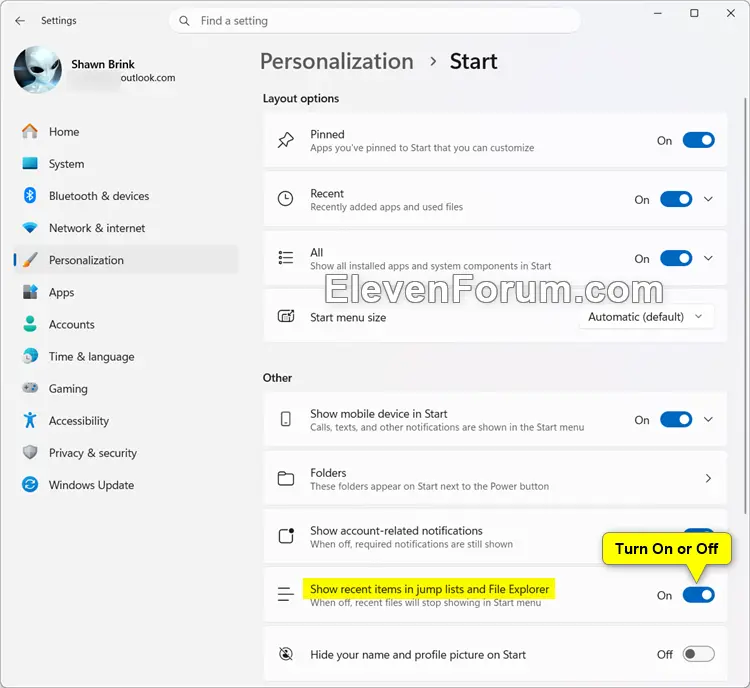Open the Start menu size dropdown
Screen dimensions: 750x688
click(x=646, y=317)
